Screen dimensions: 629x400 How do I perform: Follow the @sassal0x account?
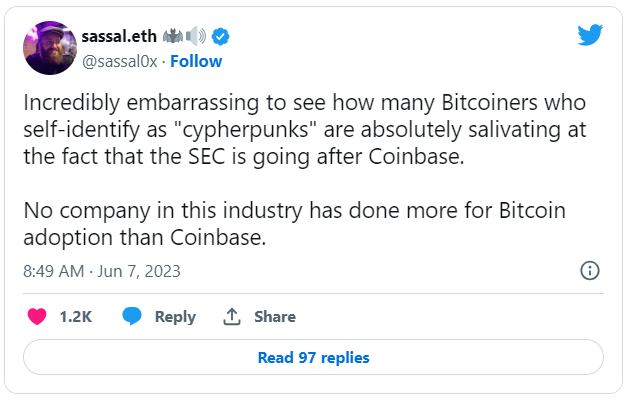tap(196, 61)
